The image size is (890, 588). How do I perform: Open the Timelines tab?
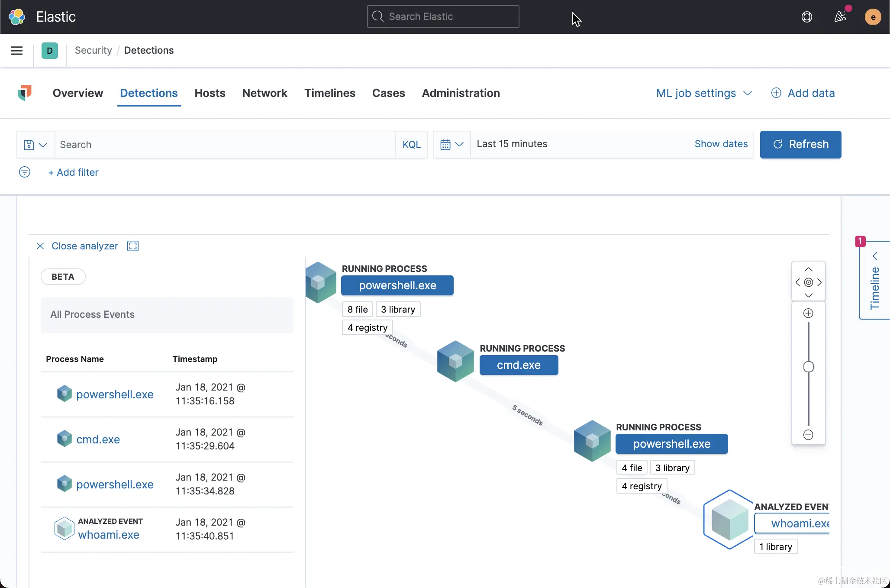tap(329, 93)
